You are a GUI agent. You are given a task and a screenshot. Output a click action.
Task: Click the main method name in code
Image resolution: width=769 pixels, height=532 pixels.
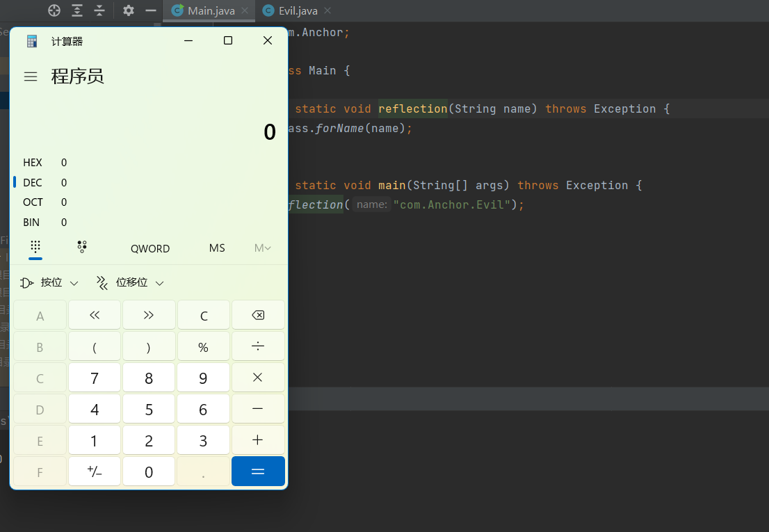(x=392, y=185)
